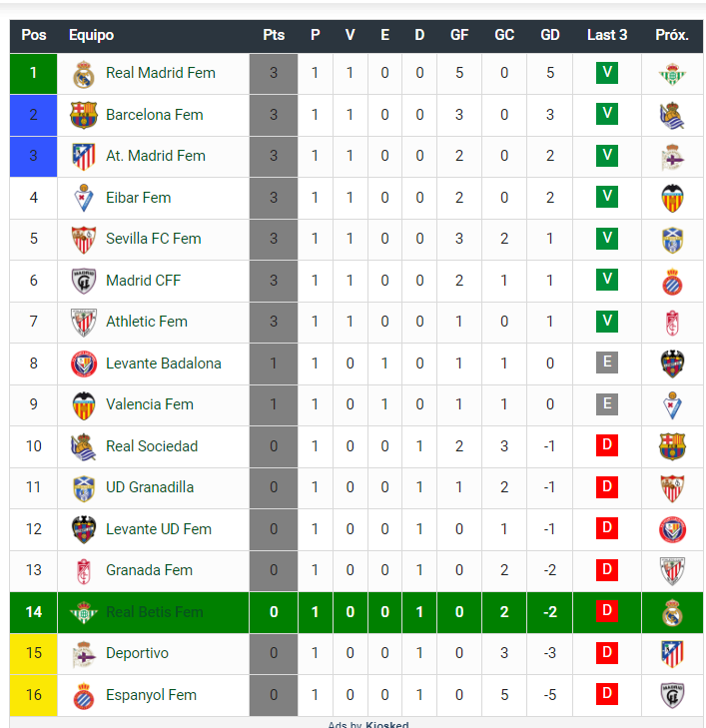Click UD Granadilla crest in row 11
Image resolution: width=706 pixels, height=728 pixels.
click(84, 488)
